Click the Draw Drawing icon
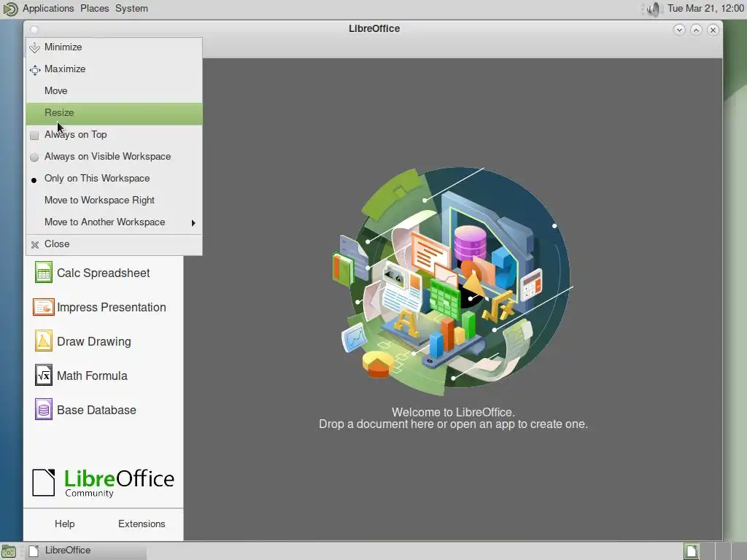 (x=43, y=341)
